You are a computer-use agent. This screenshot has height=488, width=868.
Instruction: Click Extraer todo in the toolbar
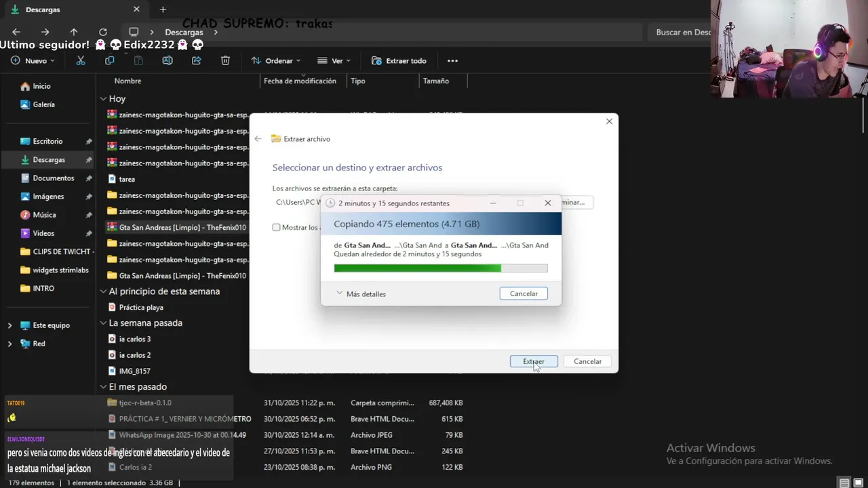[399, 60]
